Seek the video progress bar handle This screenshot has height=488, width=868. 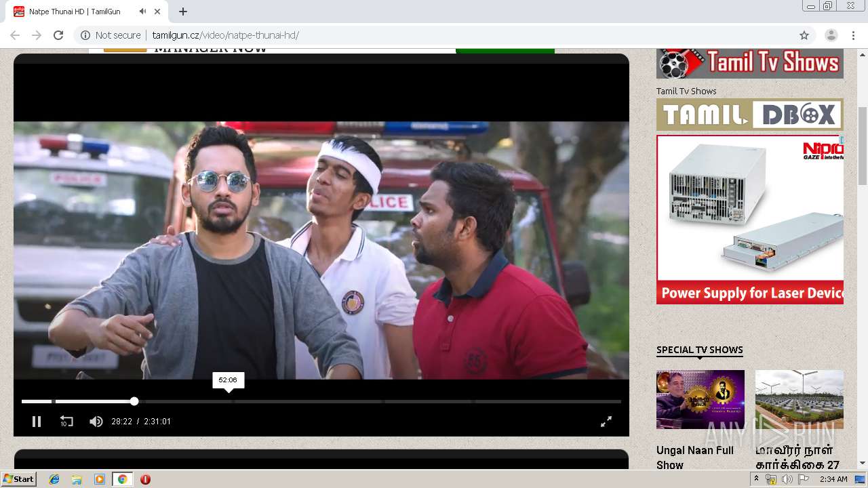pos(134,401)
